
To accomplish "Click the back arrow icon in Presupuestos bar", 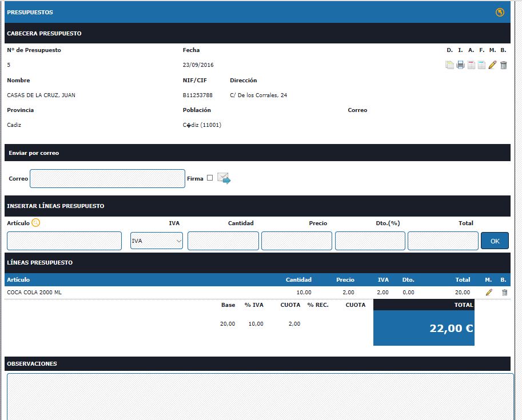I will 500,12.
